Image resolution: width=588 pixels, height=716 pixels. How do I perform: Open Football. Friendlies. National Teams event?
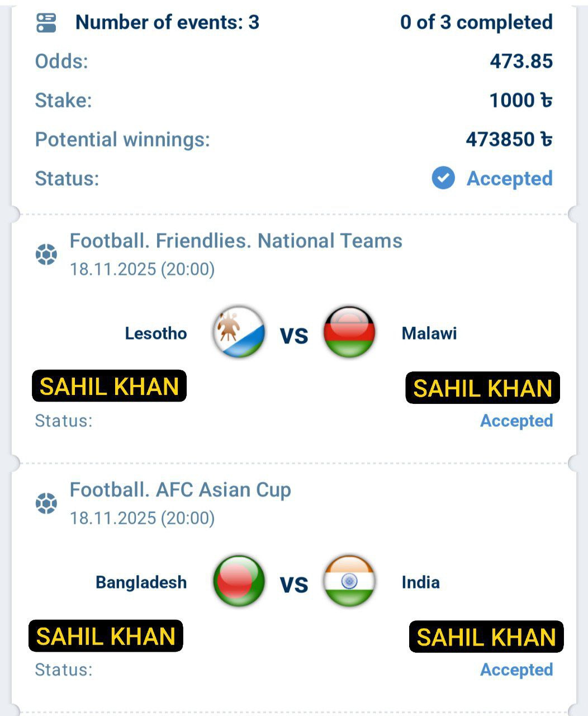(236, 241)
